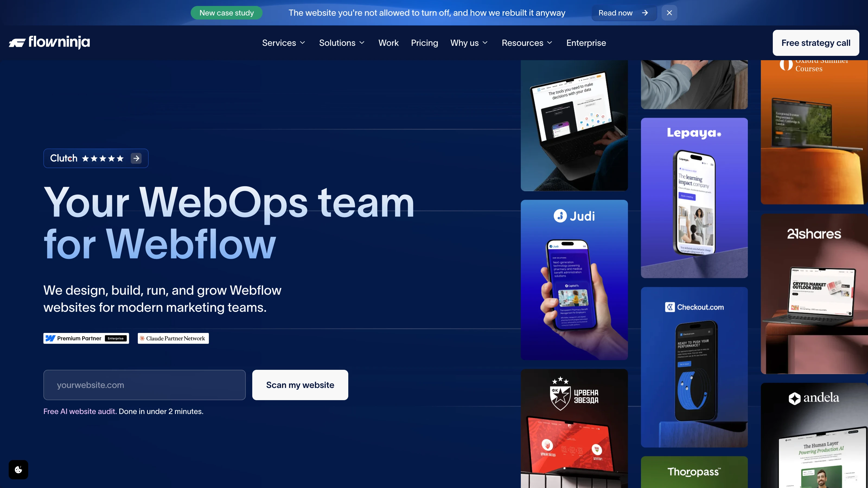Focus the yourwebsite.com input field
This screenshot has height=488, width=868.
tap(145, 385)
